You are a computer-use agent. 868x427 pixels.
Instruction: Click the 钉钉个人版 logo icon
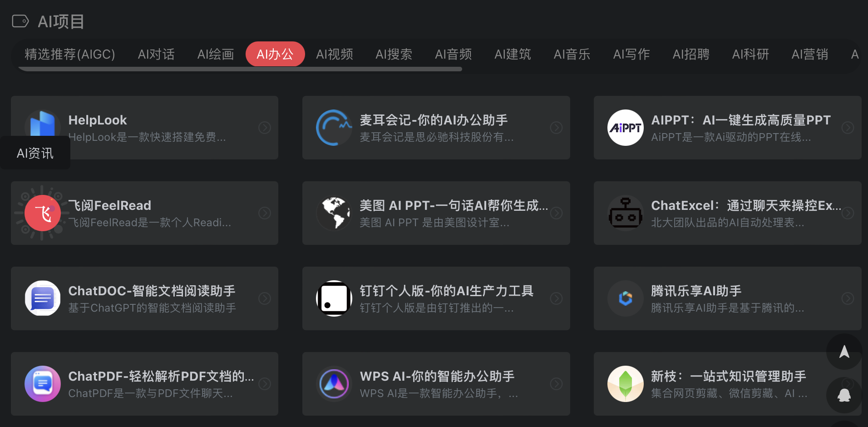click(334, 298)
